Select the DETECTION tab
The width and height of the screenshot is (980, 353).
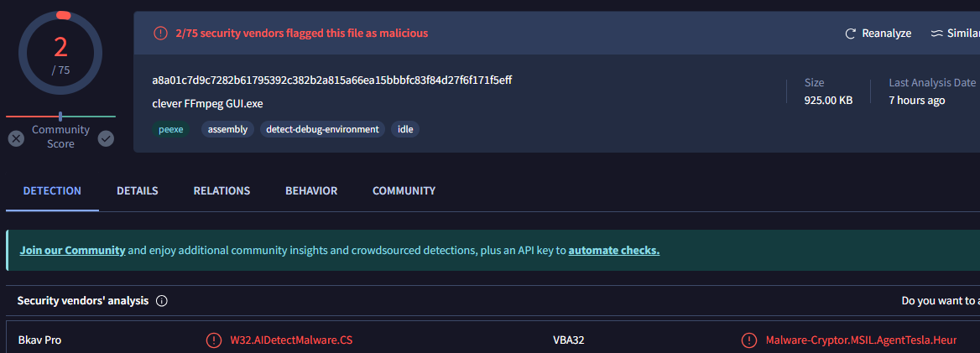pyautogui.click(x=52, y=191)
